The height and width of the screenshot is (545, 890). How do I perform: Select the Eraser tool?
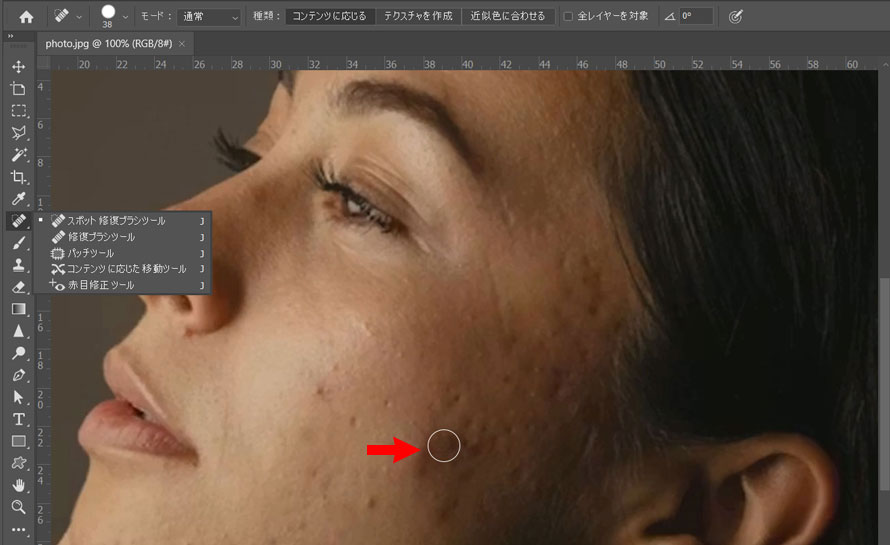click(x=18, y=287)
